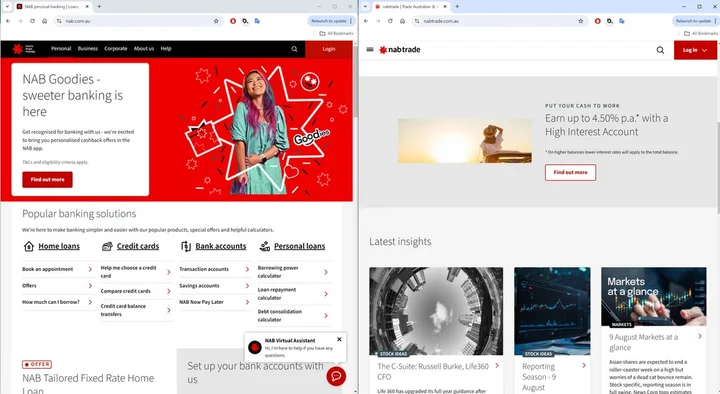Click Find out more on NAB Goodies banner
Screen dimensions: 720x394
click(x=47, y=180)
